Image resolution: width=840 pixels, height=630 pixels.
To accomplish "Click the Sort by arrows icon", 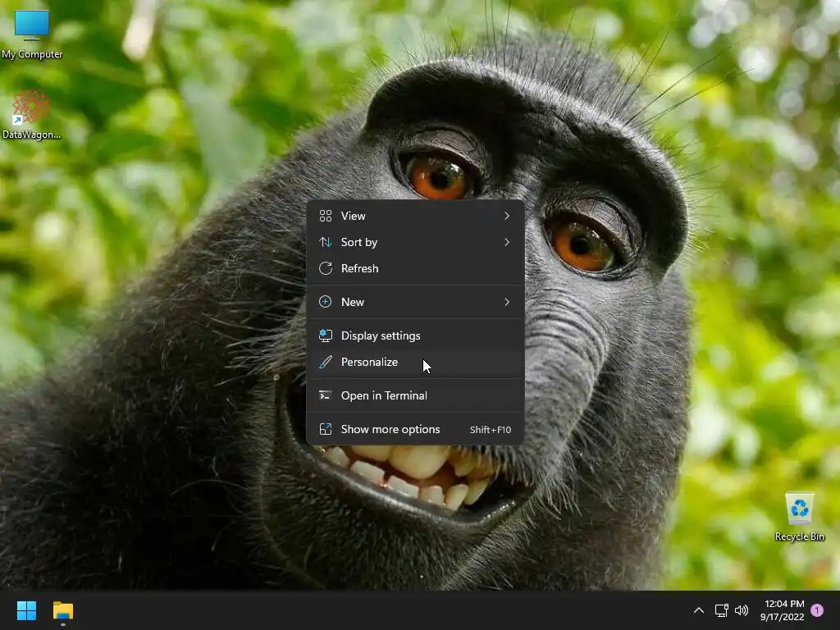I will pos(325,242).
